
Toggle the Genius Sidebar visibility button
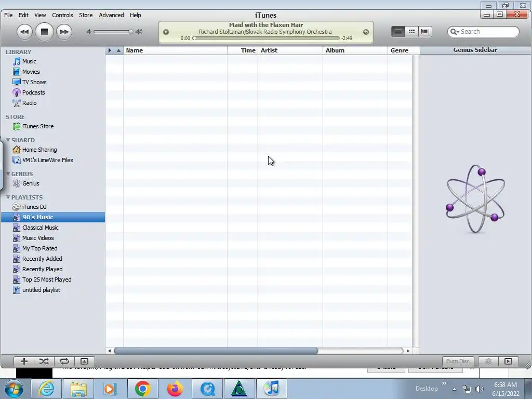[x=508, y=362]
